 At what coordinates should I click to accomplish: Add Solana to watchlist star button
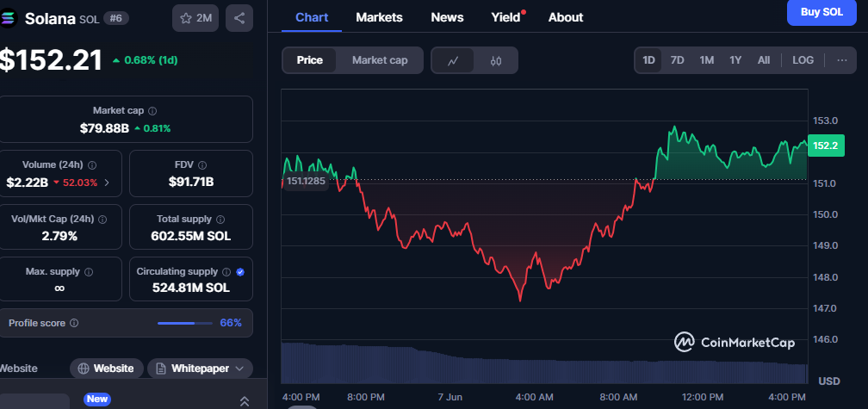click(x=195, y=18)
